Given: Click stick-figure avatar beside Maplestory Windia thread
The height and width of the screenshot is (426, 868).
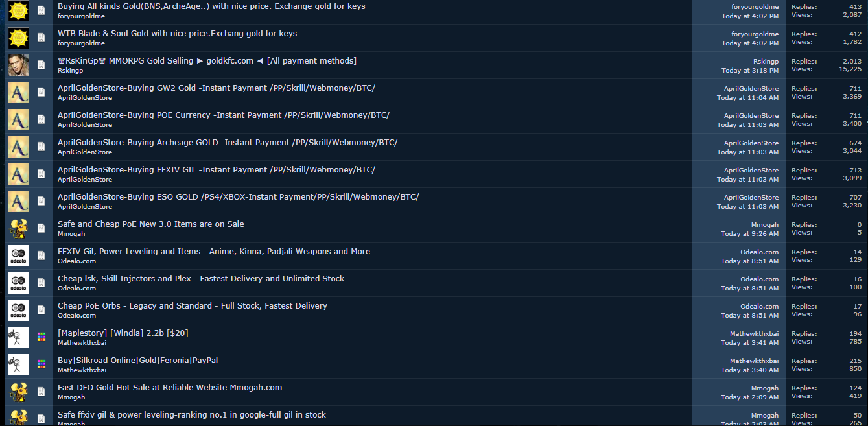Looking at the screenshot, I should [18, 338].
